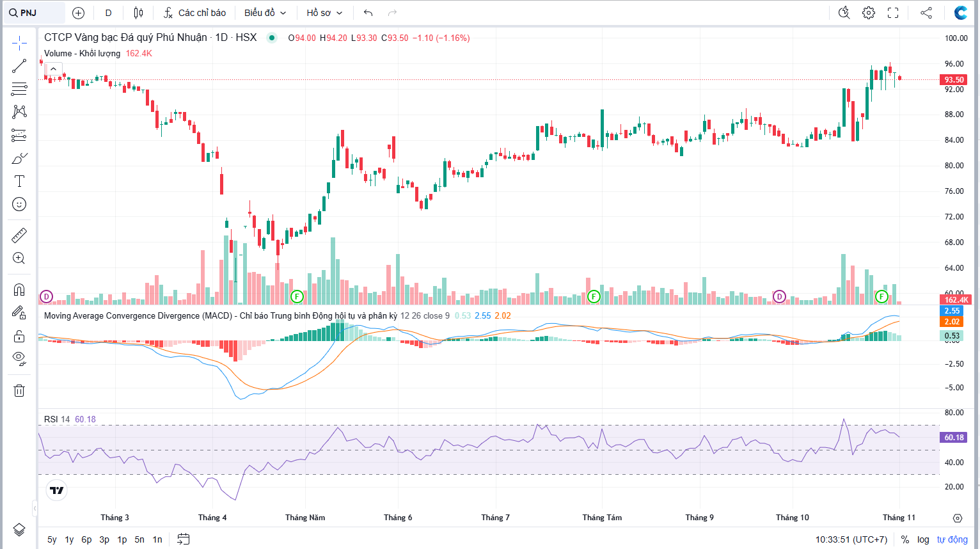The width and height of the screenshot is (980, 549).
Task: Toggle the magnet snap mode
Action: [x=19, y=290]
